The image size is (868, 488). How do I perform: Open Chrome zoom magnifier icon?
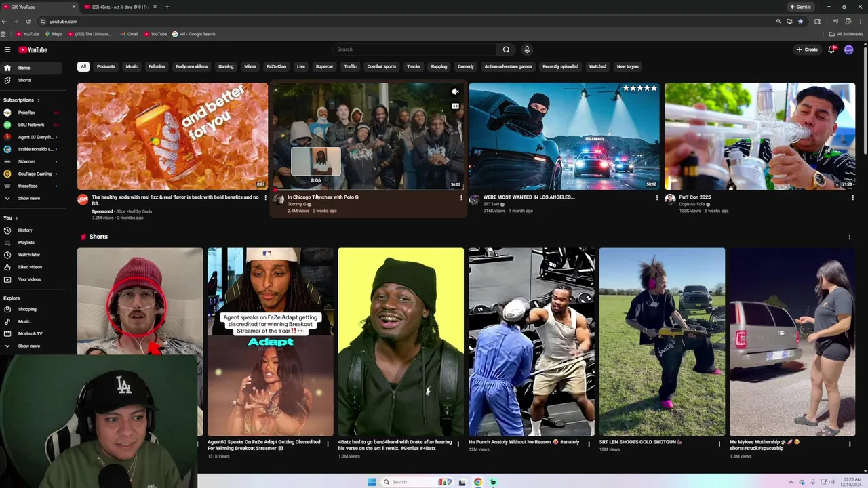778,21
